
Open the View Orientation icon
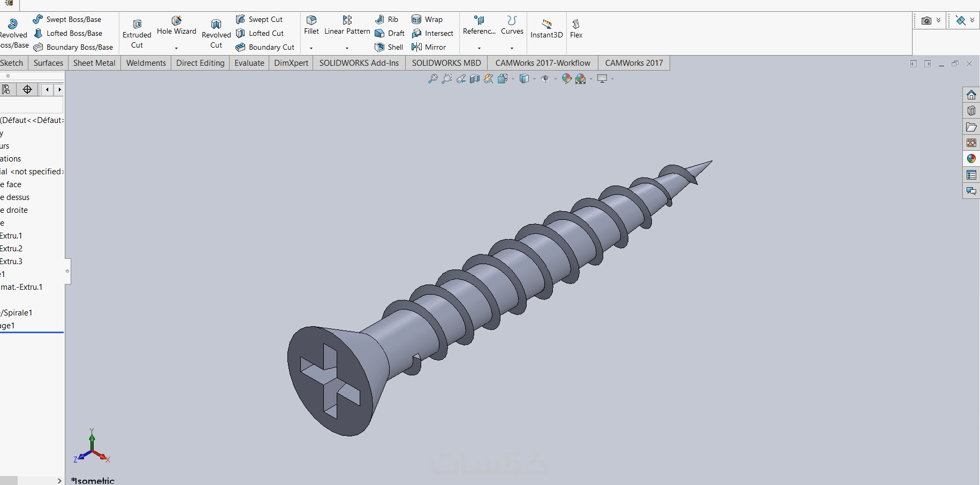(503, 79)
